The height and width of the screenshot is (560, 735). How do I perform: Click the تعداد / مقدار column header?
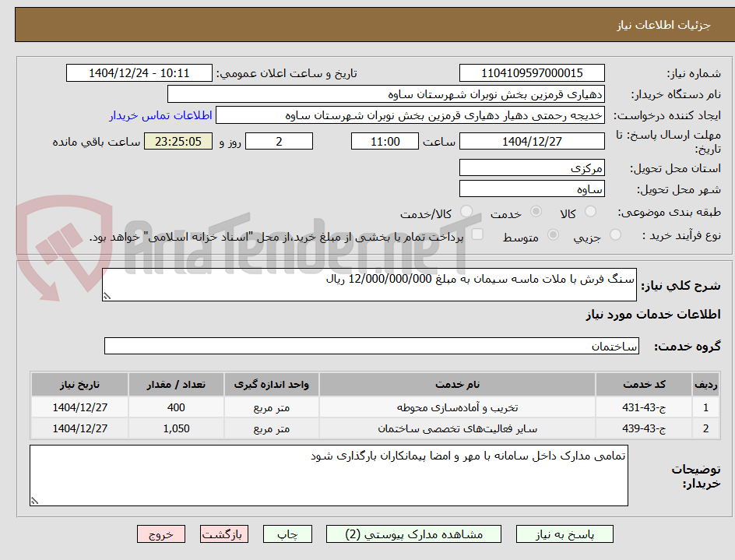176,385
